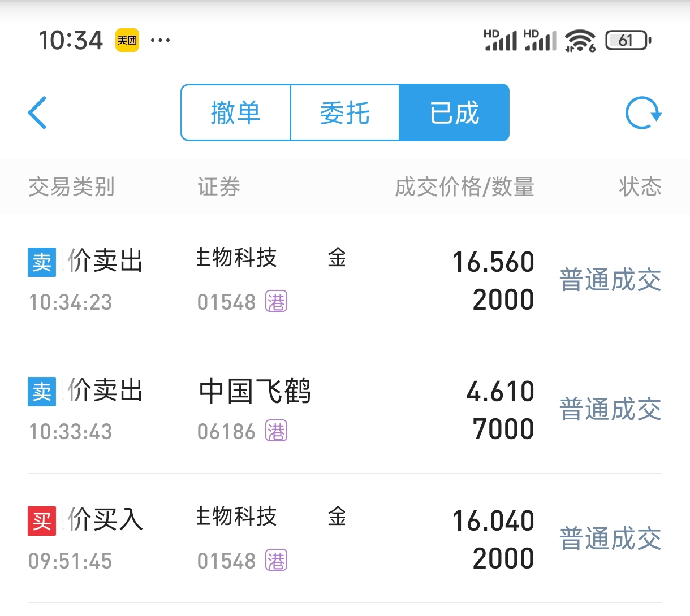This screenshot has width=690, height=616.
Task: Tap the 成交价格/数量 column header
Action: [x=464, y=187]
